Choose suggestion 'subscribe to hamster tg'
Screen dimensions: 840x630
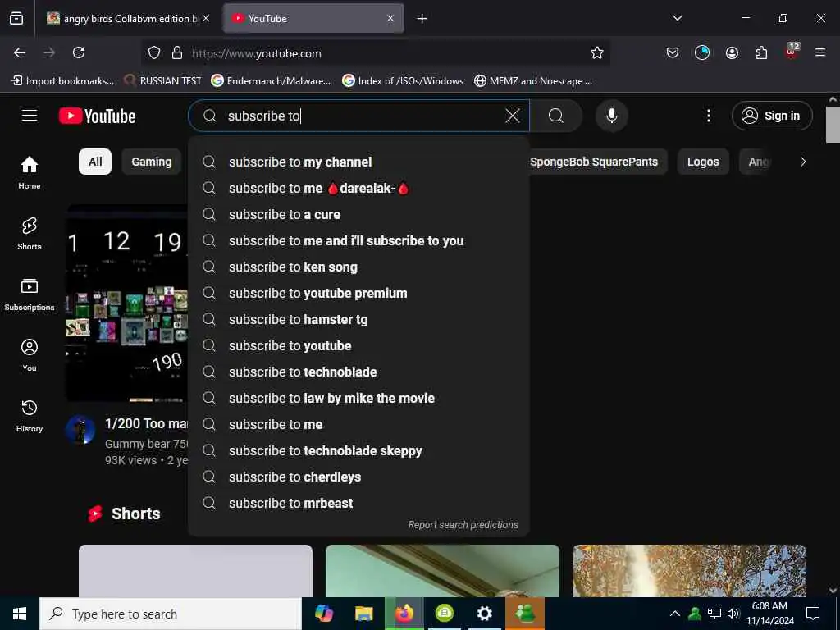click(358, 319)
